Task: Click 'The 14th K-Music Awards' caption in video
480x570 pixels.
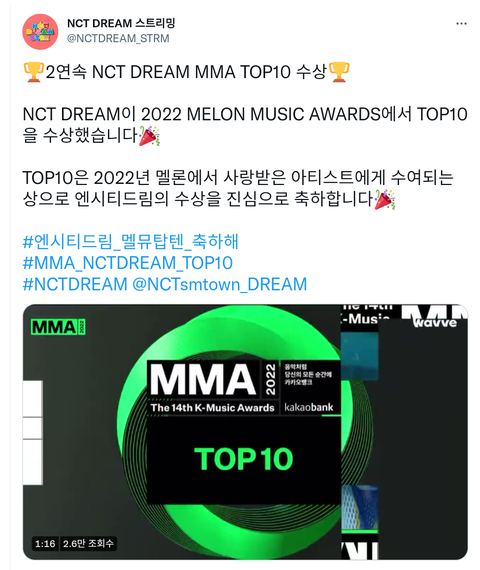Action: coord(213,408)
